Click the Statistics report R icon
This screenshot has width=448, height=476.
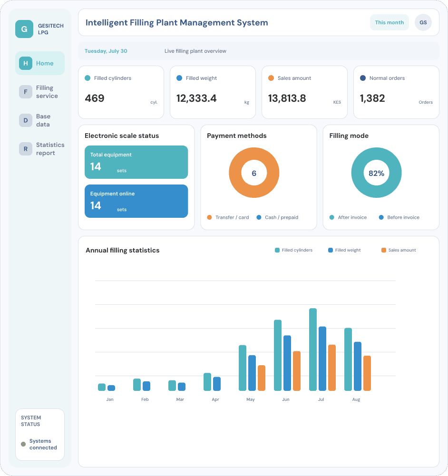[x=26, y=149]
